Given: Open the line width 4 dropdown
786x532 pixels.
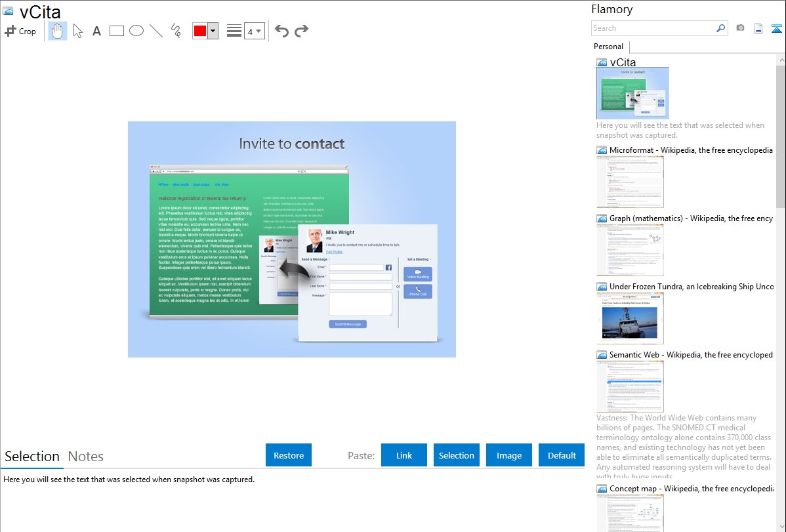Looking at the screenshot, I should click(255, 31).
